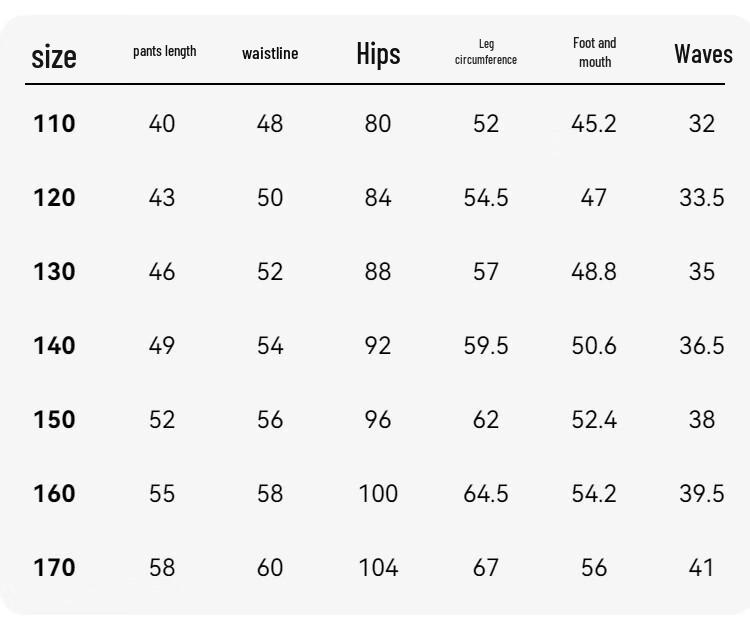Viewport: 750px width, 629px height.
Task: Select the size 150 row label
Action: click(x=54, y=419)
